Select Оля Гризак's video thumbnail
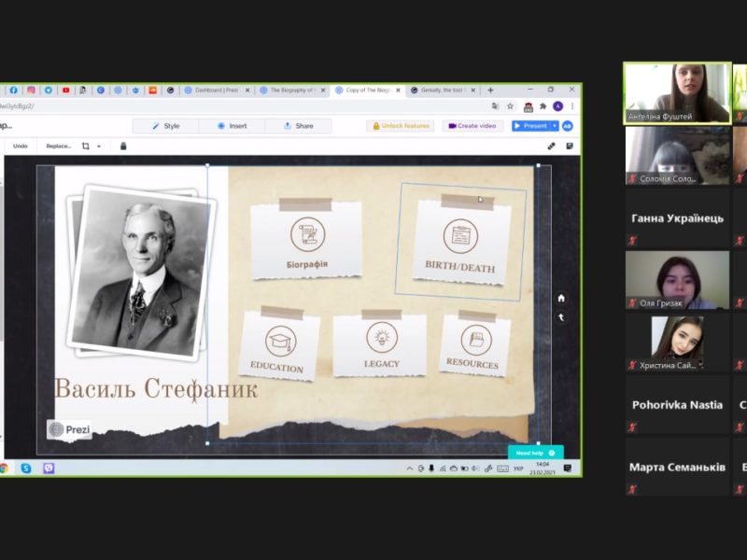 [x=677, y=280]
